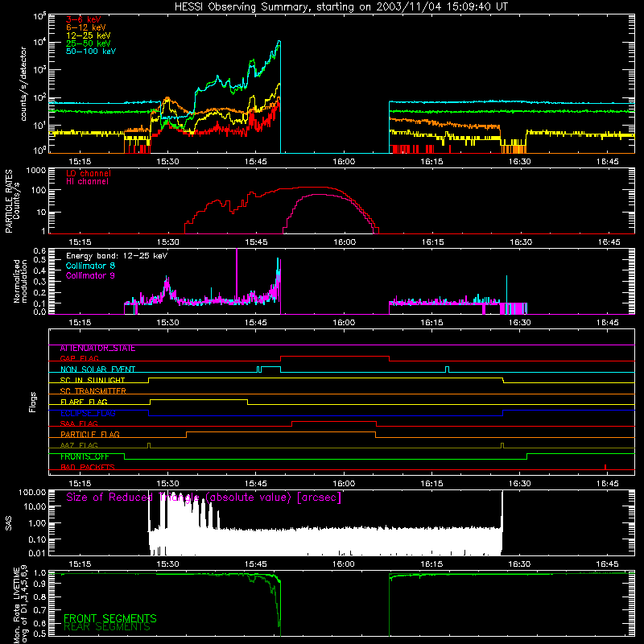Image resolution: width=644 pixels, height=644 pixels.
Task: Select the orange 6-12 keV legend label
Action: coord(86,27)
